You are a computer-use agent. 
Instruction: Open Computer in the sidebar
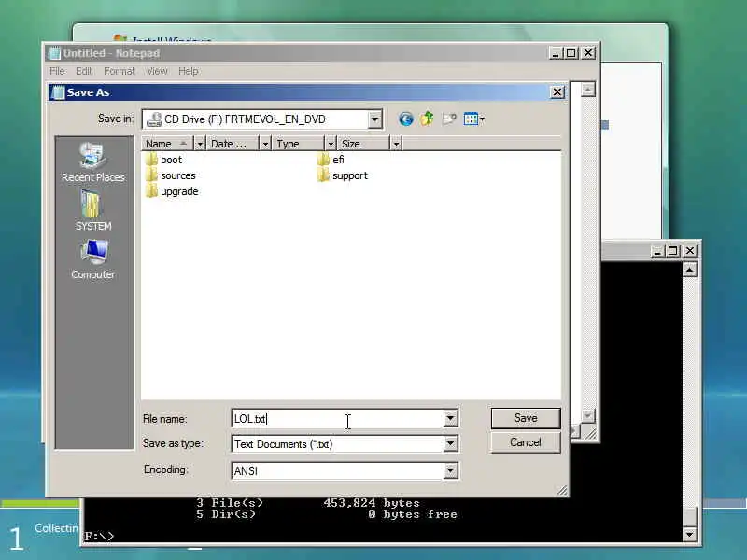tap(92, 259)
